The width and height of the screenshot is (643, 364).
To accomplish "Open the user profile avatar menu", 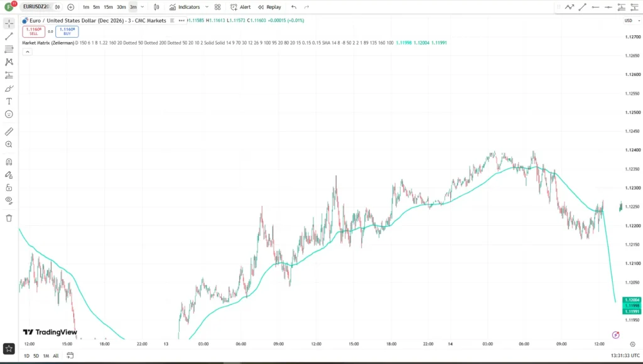I will point(9,7).
